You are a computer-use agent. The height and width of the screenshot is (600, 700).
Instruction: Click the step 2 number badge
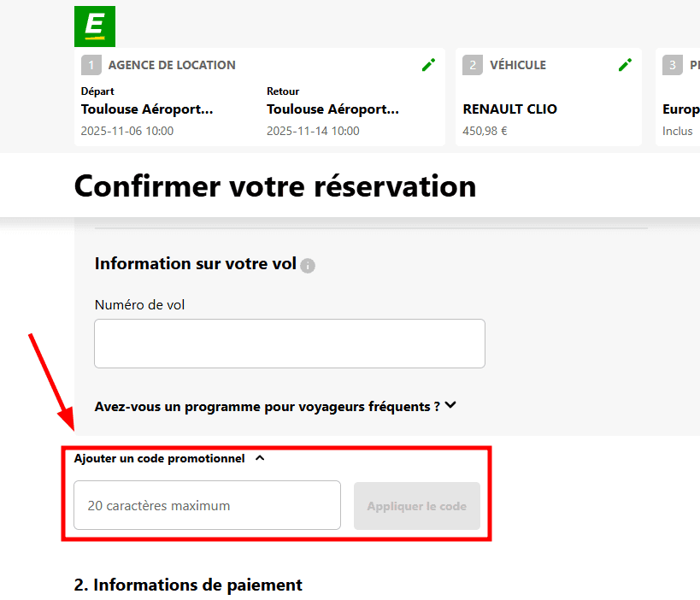tap(473, 65)
